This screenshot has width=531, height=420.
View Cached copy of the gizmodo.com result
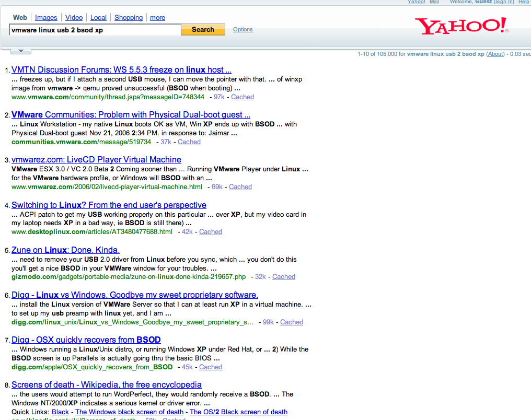pyautogui.click(x=284, y=277)
